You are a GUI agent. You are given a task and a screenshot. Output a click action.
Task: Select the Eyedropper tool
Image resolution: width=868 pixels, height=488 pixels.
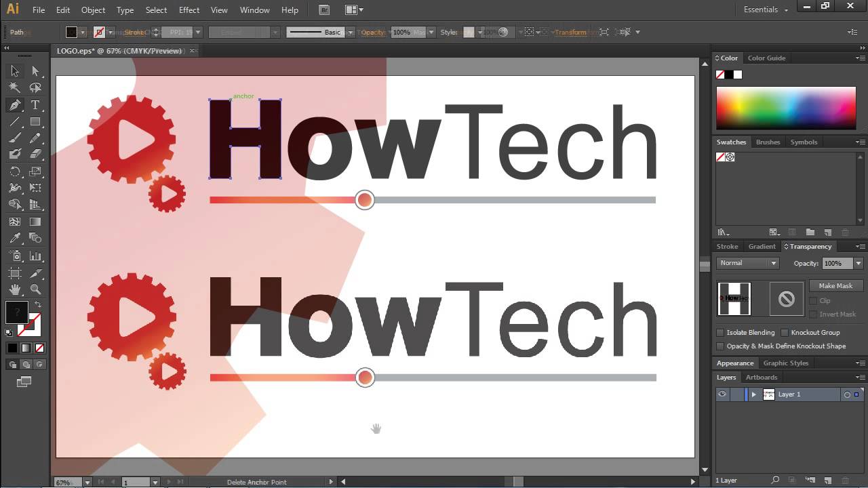coord(15,239)
